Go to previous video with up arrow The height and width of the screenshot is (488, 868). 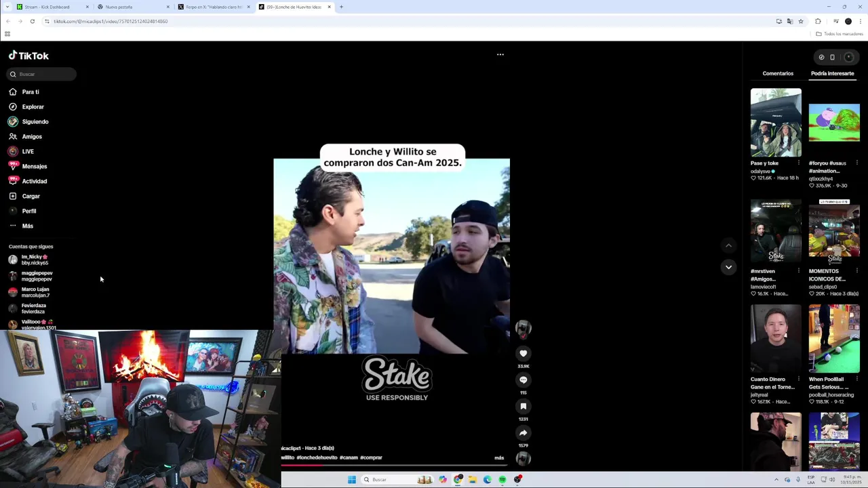coord(728,245)
